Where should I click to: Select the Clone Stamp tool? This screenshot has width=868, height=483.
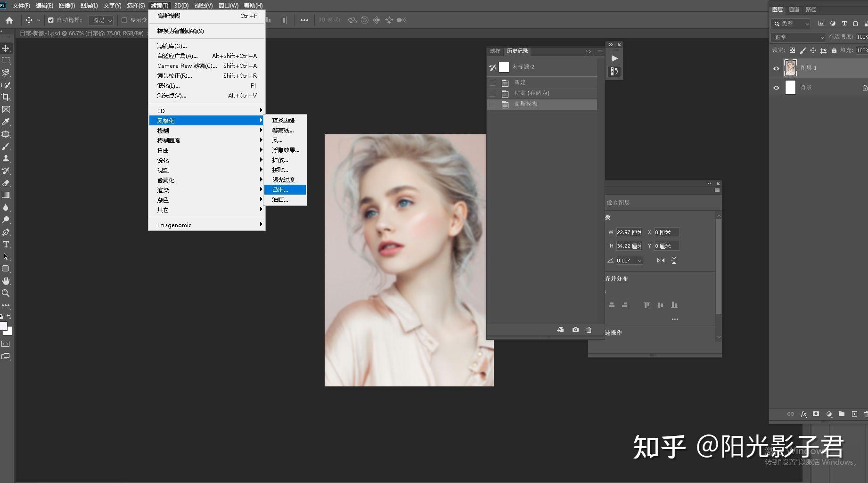click(6, 158)
